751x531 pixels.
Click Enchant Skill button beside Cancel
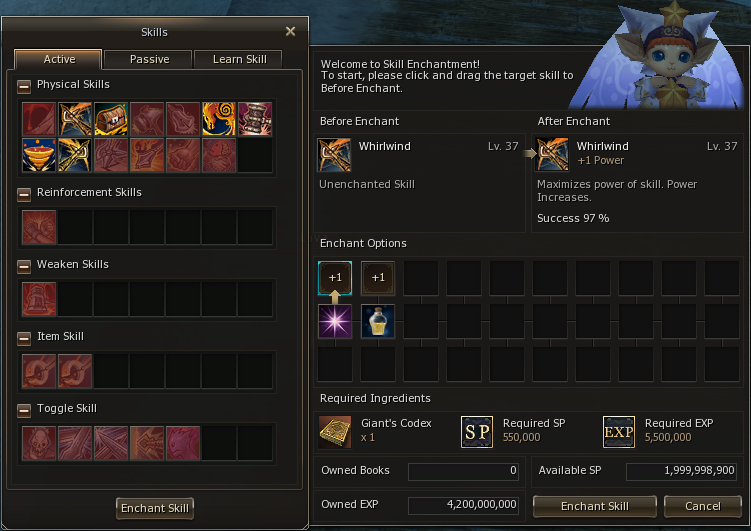pos(594,506)
